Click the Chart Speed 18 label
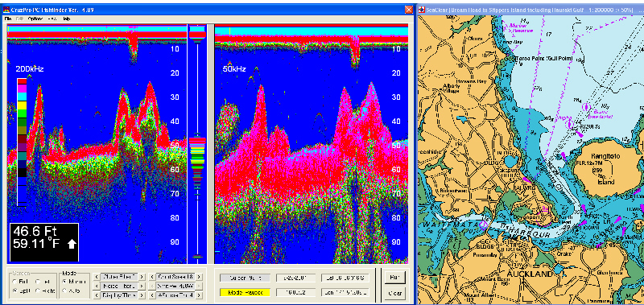 (x=175, y=277)
